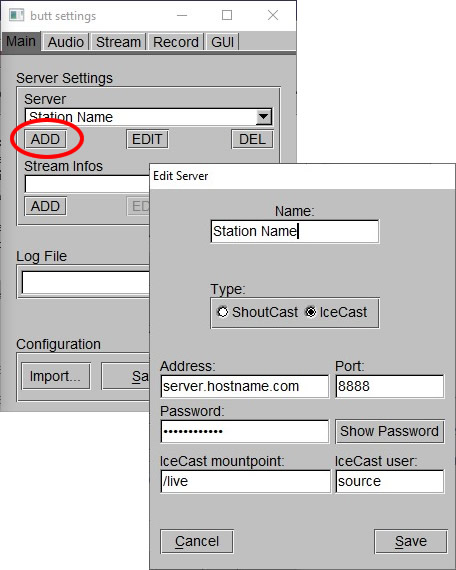Delete the selected server with DEL
The height and width of the screenshot is (570, 456).
(x=252, y=139)
